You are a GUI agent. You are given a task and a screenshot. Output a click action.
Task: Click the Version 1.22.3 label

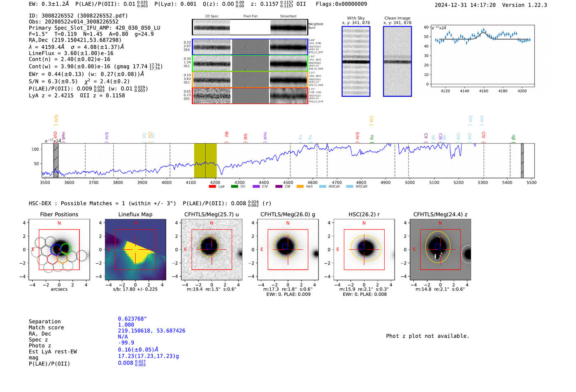coord(525,5)
